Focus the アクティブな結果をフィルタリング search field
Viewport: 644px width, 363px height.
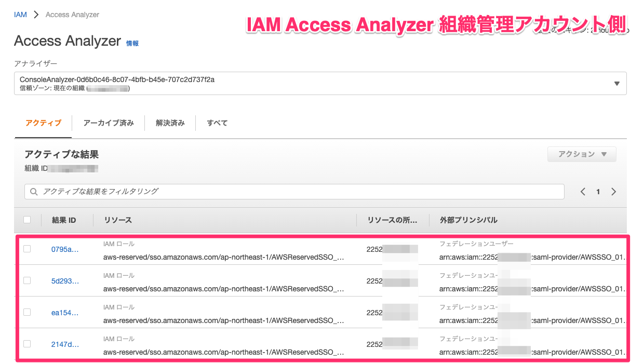tap(294, 192)
